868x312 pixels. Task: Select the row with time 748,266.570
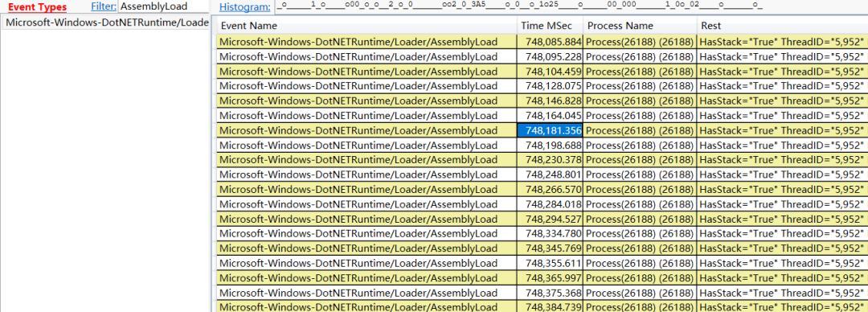542,190
